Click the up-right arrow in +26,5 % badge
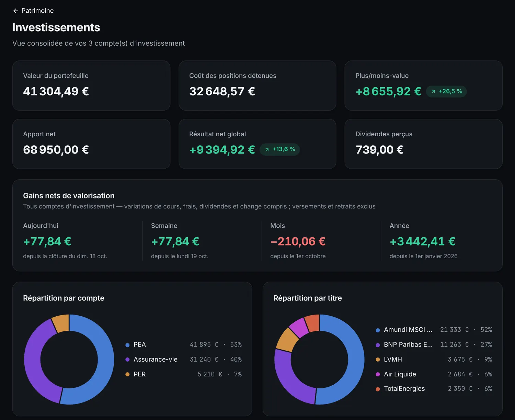Viewport: 515px width, 420px height. (x=433, y=91)
